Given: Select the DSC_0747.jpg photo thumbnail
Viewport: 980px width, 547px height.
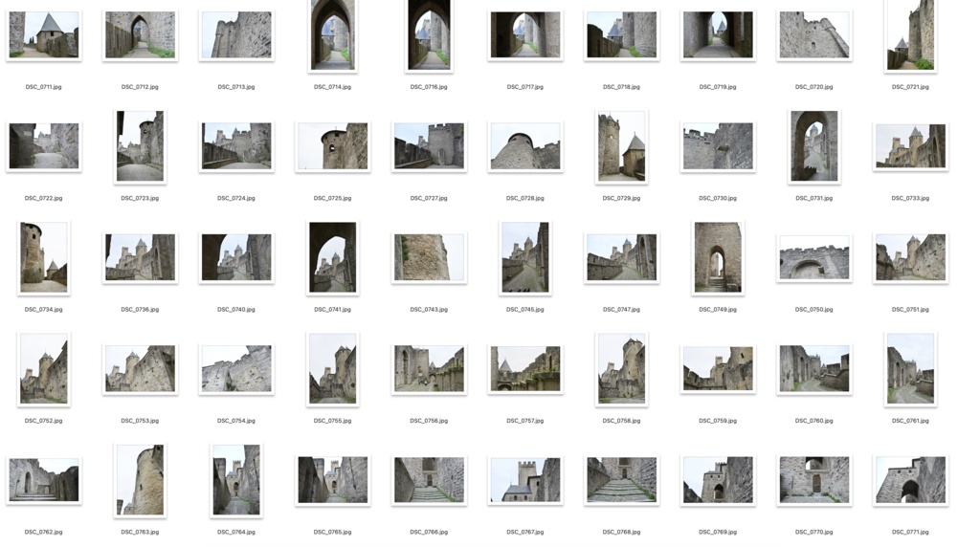Looking at the screenshot, I should pyautogui.click(x=622, y=257).
